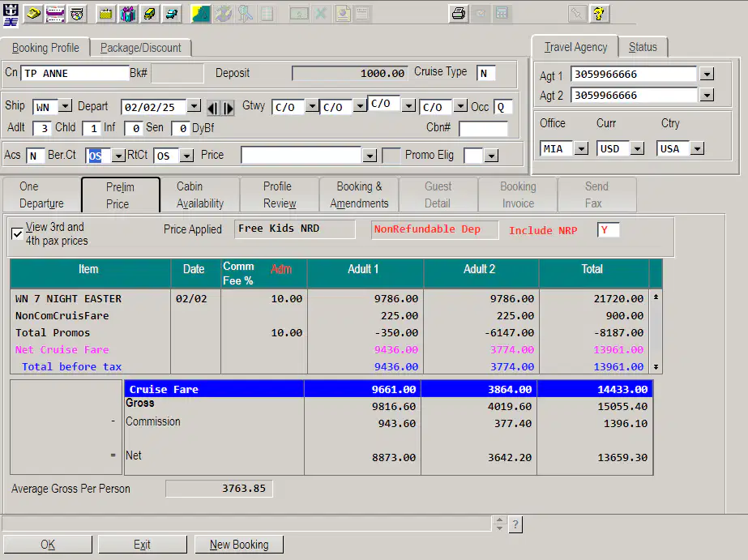The width and height of the screenshot is (748, 560).
Task: Click the yellow bus transfer icon
Action: click(149, 14)
